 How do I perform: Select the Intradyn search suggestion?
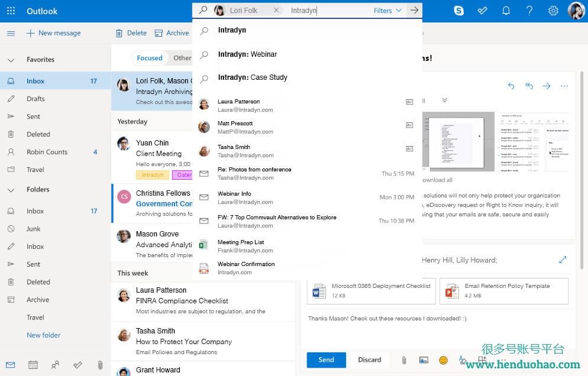coord(307,30)
